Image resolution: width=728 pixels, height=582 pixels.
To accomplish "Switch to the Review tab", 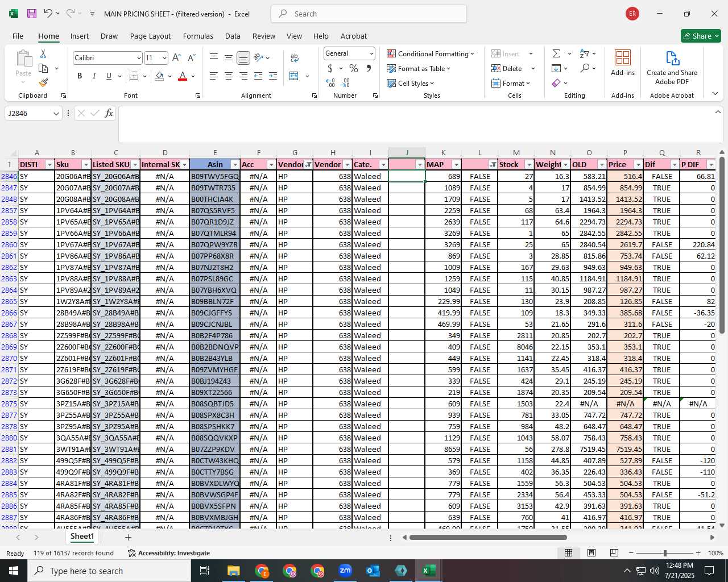I will pyautogui.click(x=264, y=36).
